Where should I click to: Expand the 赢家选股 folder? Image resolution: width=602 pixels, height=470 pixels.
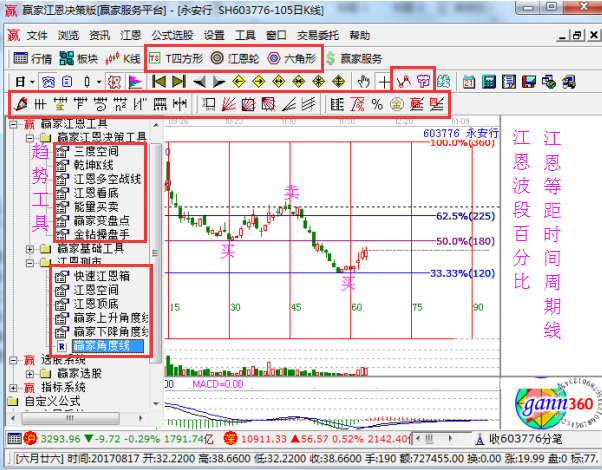point(31,374)
